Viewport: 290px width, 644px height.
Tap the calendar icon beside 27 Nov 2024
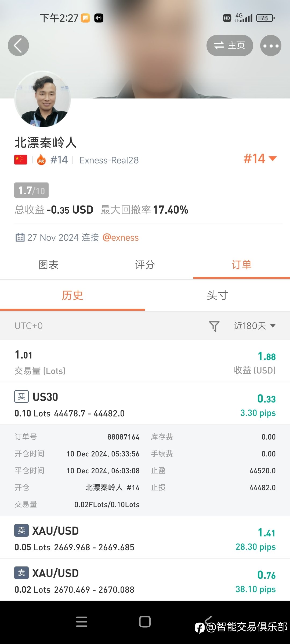click(20, 237)
